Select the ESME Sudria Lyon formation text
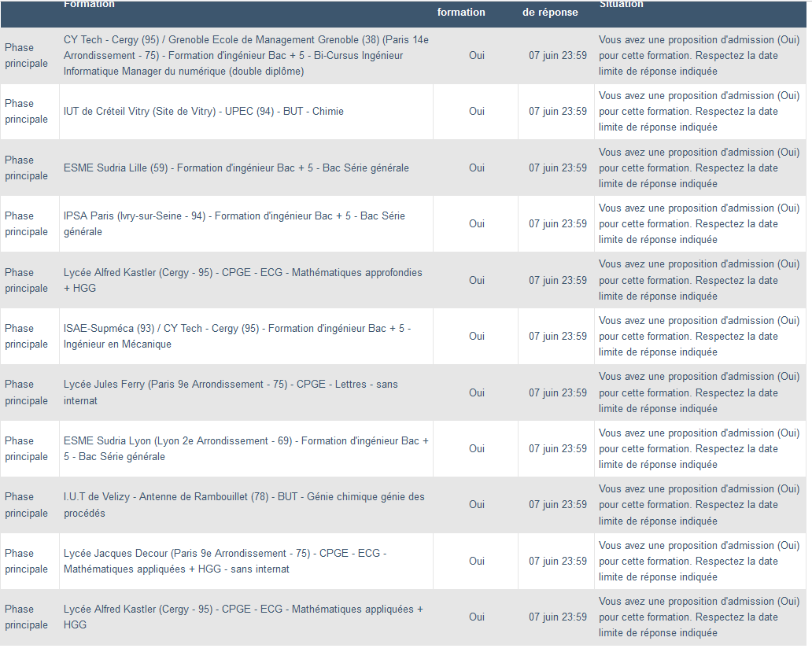Image resolution: width=812 pixels, height=652 pixels. click(x=246, y=448)
